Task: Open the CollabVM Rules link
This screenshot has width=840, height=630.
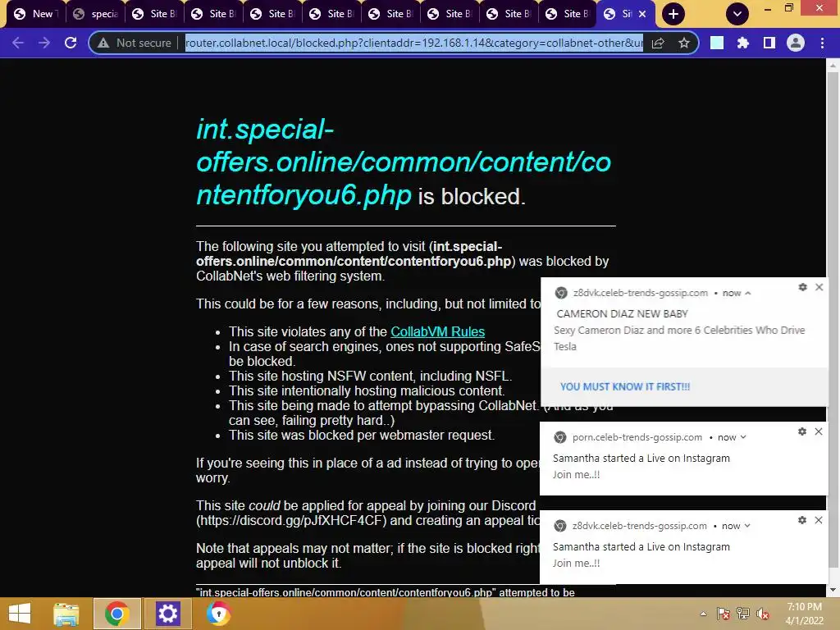Action: click(438, 331)
